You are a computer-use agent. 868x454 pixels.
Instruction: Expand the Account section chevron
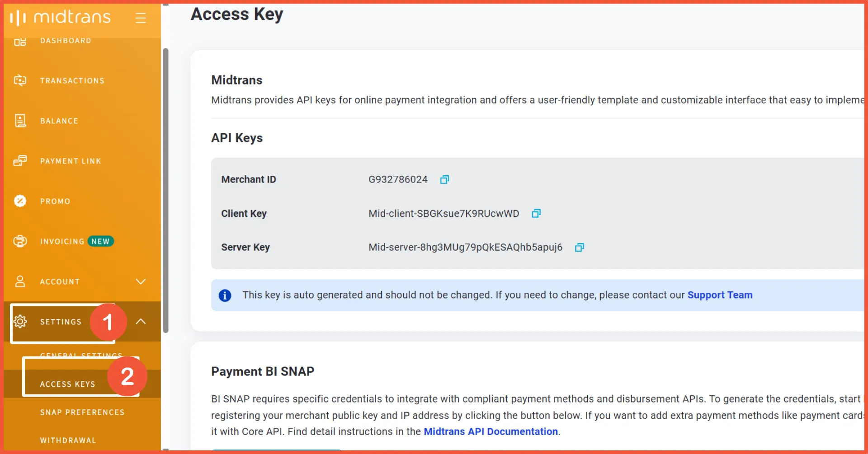click(141, 281)
